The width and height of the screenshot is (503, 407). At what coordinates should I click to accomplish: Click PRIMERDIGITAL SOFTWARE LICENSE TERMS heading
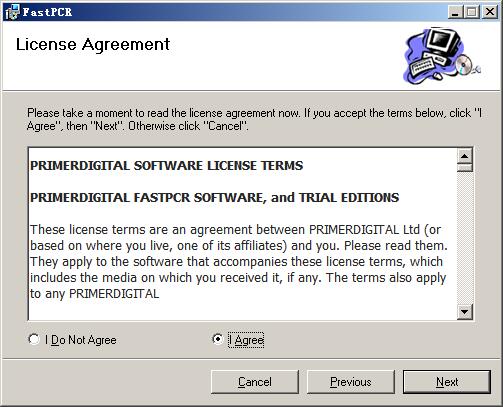(167, 166)
